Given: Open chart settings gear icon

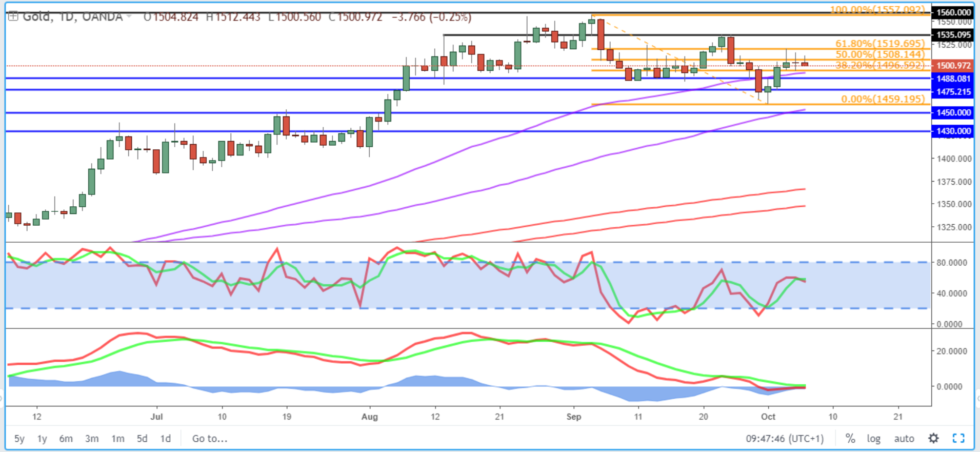Looking at the screenshot, I should [x=933, y=438].
